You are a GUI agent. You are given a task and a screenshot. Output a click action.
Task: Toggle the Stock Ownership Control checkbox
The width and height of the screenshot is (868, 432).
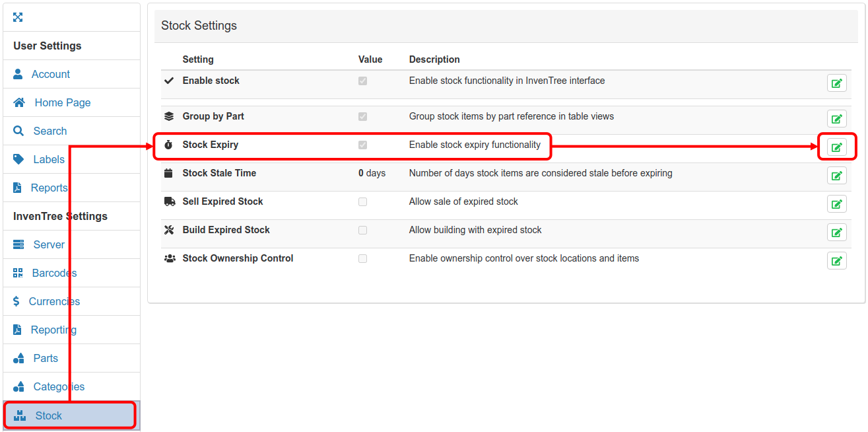362,259
